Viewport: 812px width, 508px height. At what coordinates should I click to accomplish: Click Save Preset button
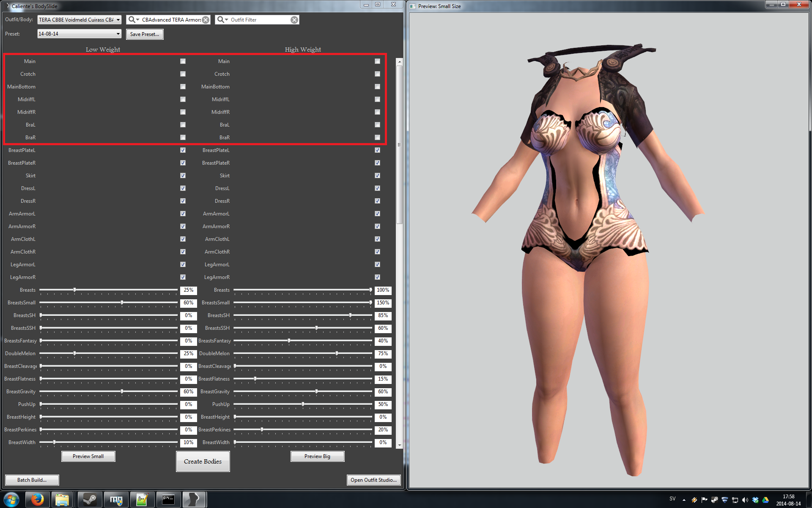[145, 34]
